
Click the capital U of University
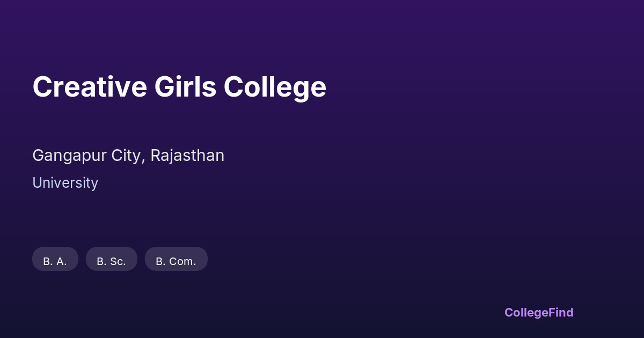[x=37, y=183]
